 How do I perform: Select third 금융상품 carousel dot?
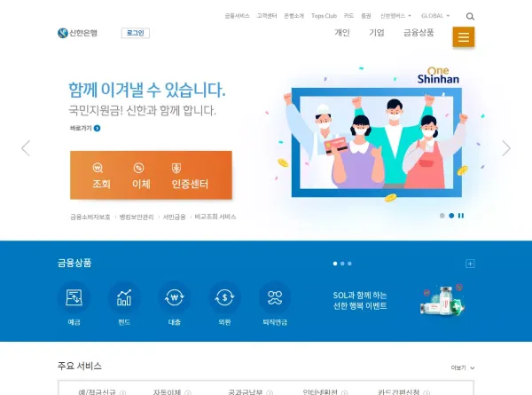349,264
